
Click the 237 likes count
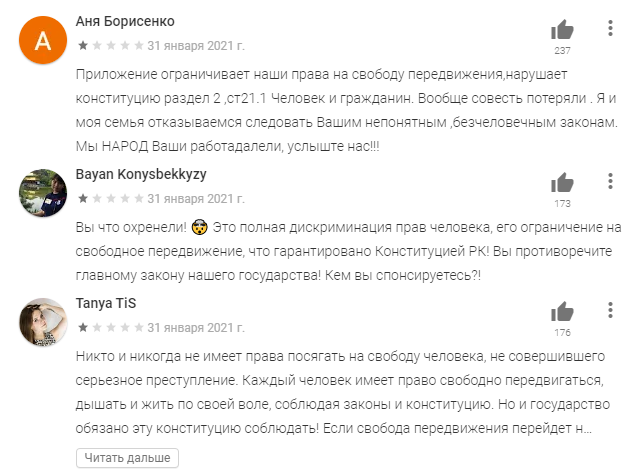pos(562,51)
